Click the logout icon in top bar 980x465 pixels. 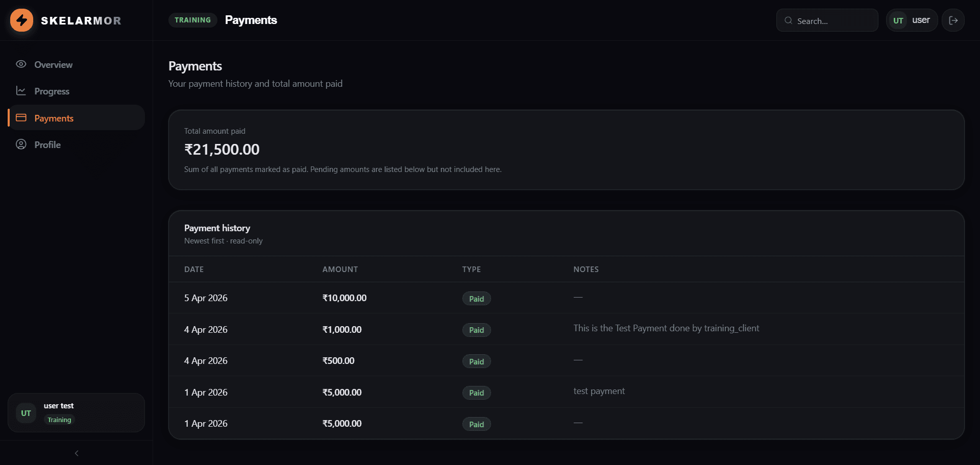point(953,20)
